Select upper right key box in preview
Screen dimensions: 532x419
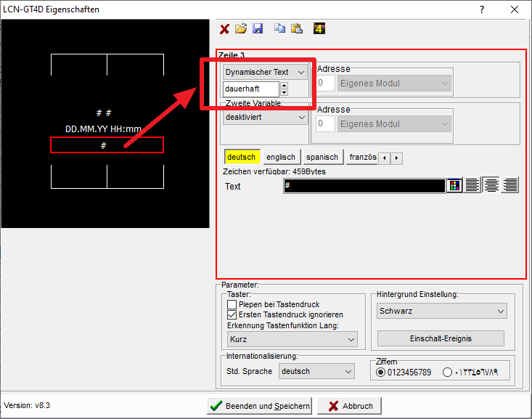[136, 65]
